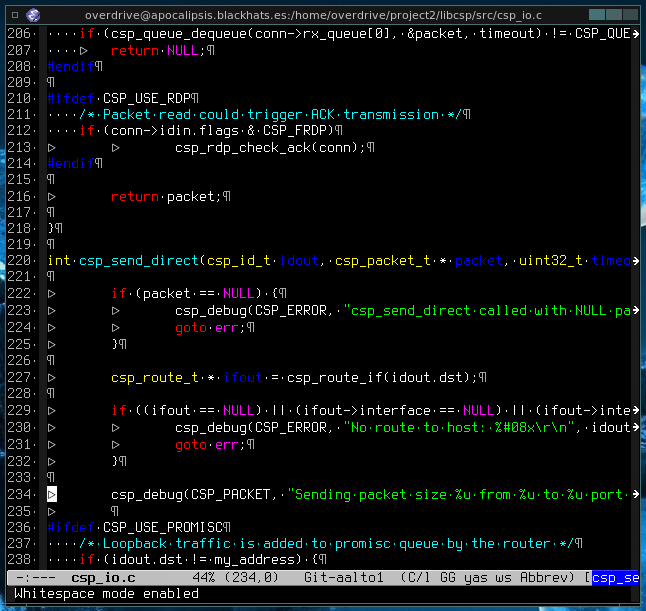Click the csp_packet_t type on line 220
This screenshot has height=611, width=646.
pyautogui.click(x=382, y=261)
